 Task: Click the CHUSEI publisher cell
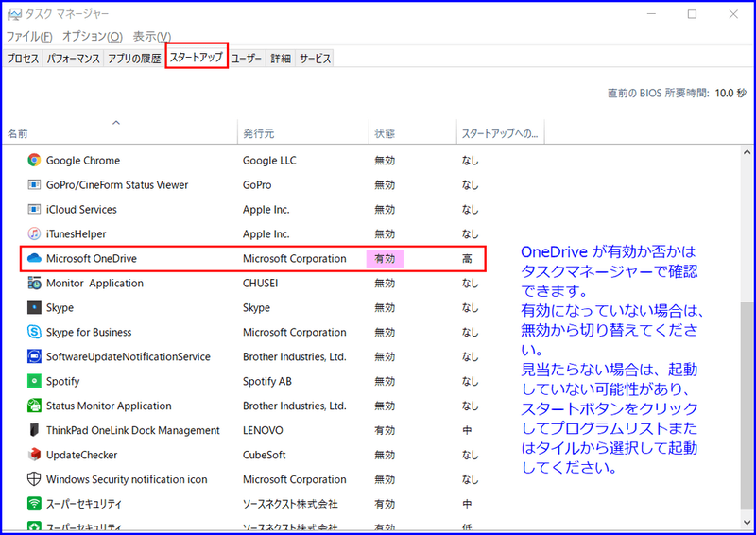click(x=261, y=284)
